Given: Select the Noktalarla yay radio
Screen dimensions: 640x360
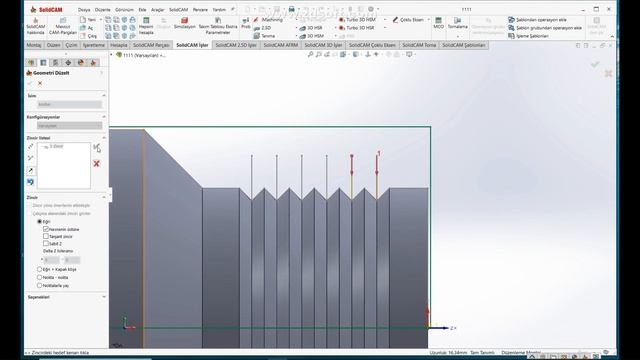Looking at the screenshot, I should click(40, 286).
